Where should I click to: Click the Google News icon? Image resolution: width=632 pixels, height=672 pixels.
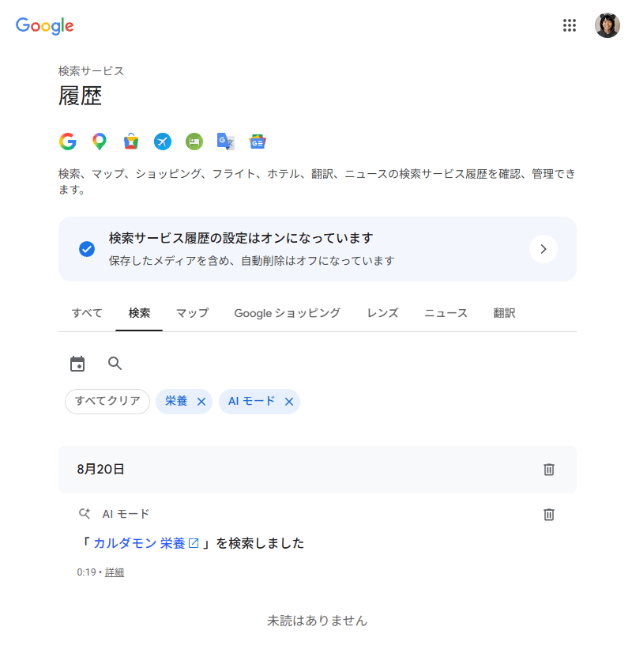tap(258, 142)
